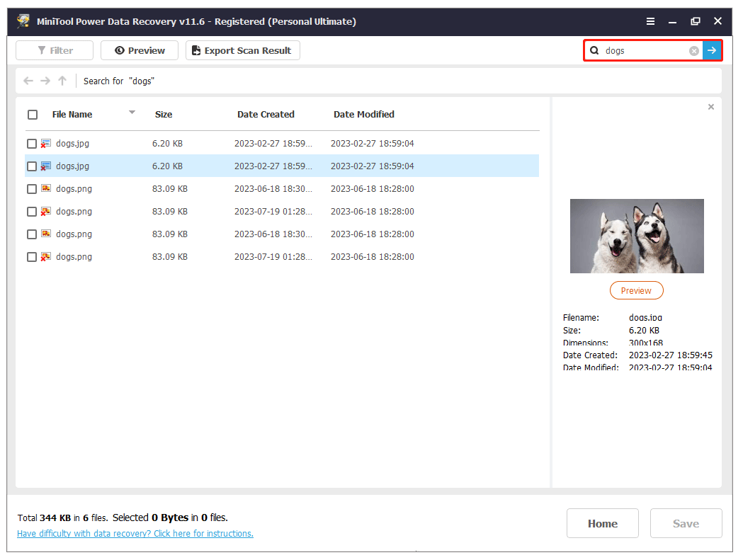
Task: Check the checkbox for the first dogs.jpg file
Action: click(x=32, y=143)
